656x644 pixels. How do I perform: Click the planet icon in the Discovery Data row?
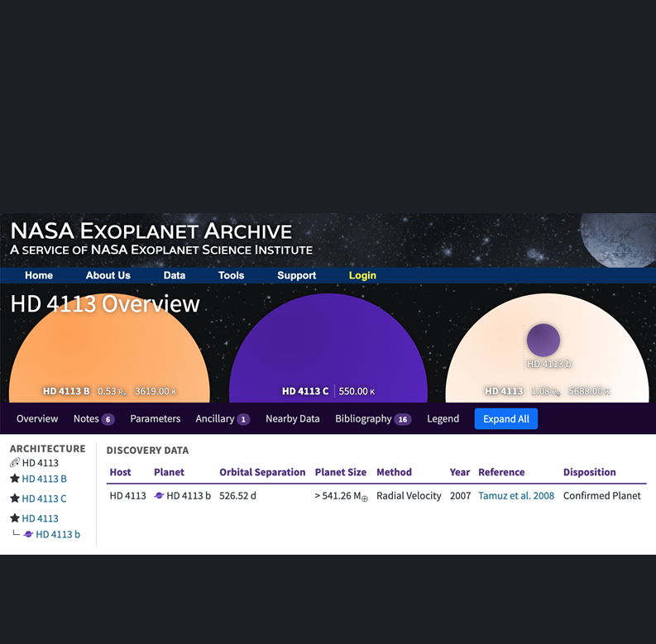click(x=160, y=496)
